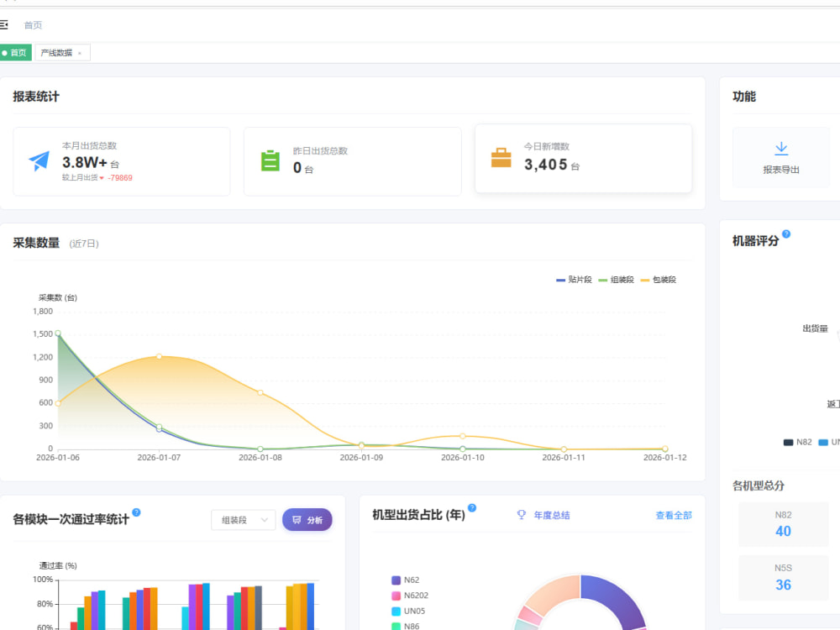Open the 本月出货总数 3.8W+ value
Viewport: 840px width, 630px height.
[x=85, y=162]
